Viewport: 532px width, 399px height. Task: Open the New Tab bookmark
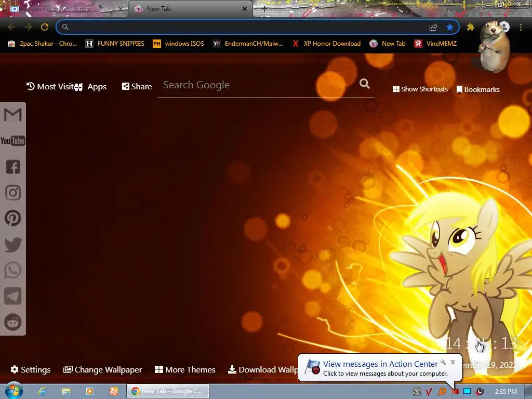(388, 44)
